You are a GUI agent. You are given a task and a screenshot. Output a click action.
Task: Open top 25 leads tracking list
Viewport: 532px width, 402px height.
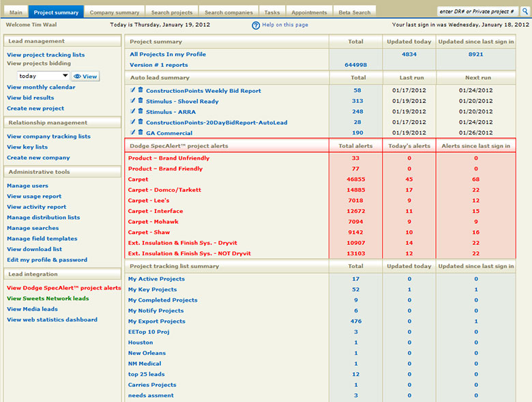tap(146, 374)
